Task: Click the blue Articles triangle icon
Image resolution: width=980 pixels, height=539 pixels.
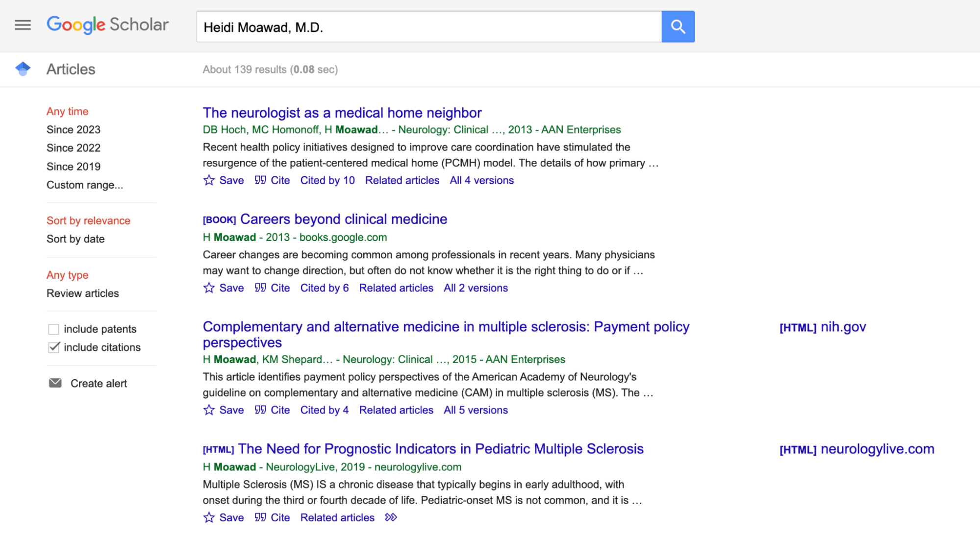Action: click(23, 69)
